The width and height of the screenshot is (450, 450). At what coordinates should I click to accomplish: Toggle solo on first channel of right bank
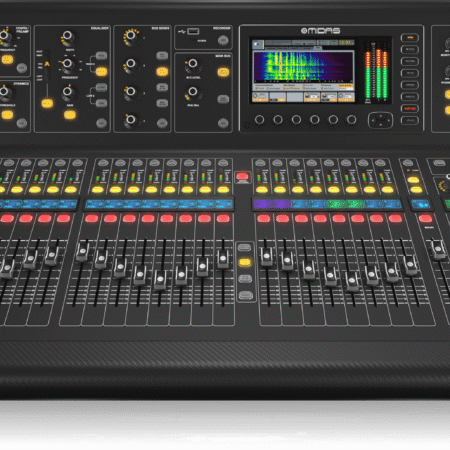(262, 190)
